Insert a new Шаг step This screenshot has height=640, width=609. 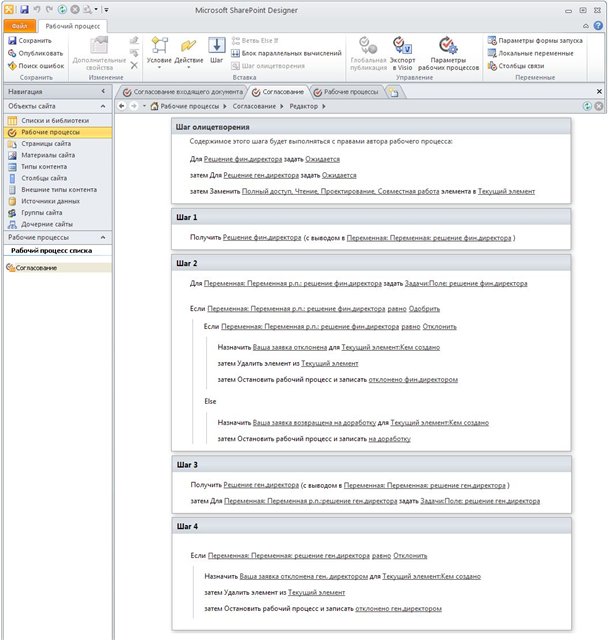216,50
